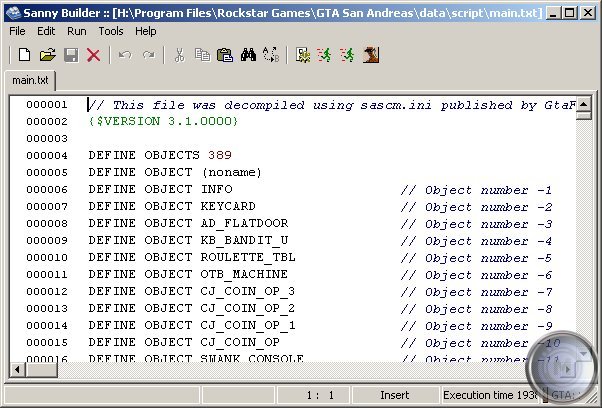602x408 pixels.
Task: Click the compile script toolbar icon
Action: (x=303, y=55)
